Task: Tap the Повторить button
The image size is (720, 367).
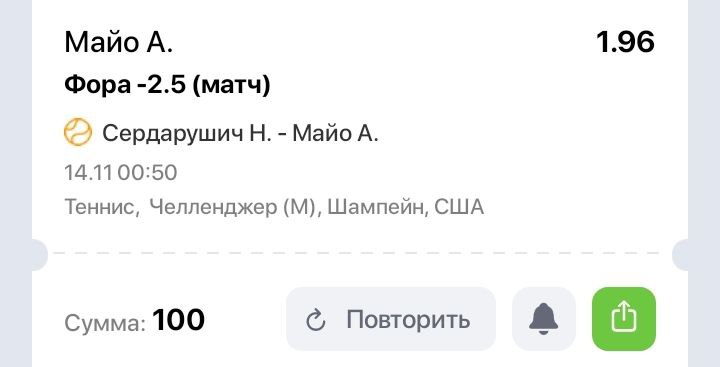Action: point(391,319)
